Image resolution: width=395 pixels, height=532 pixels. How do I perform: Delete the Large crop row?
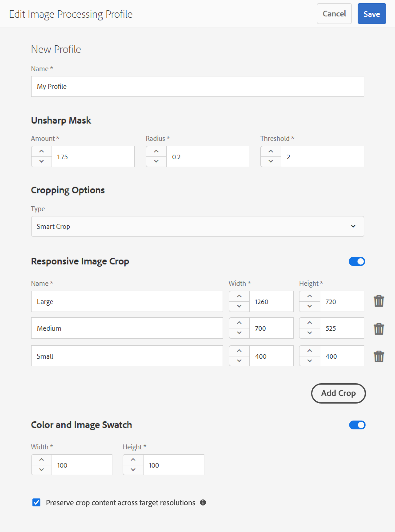click(x=379, y=301)
